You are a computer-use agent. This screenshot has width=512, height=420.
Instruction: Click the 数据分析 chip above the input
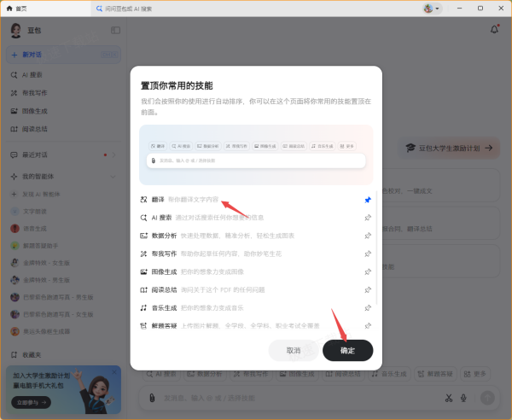pyautogui.click(x=205, y=374)
